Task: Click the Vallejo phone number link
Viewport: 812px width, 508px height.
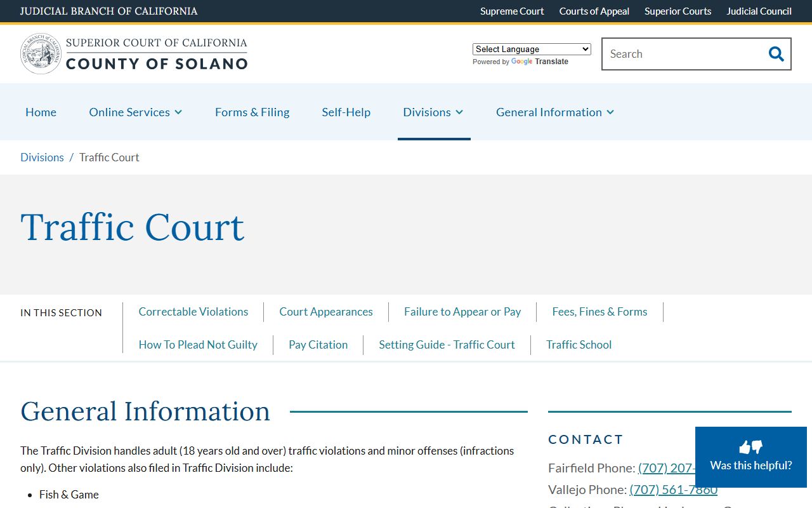Action: [x=673, y=490]
